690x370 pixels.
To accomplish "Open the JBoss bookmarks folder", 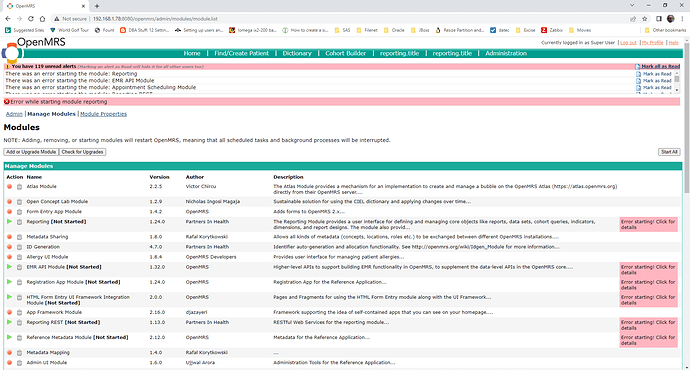I will click(420, 30).
